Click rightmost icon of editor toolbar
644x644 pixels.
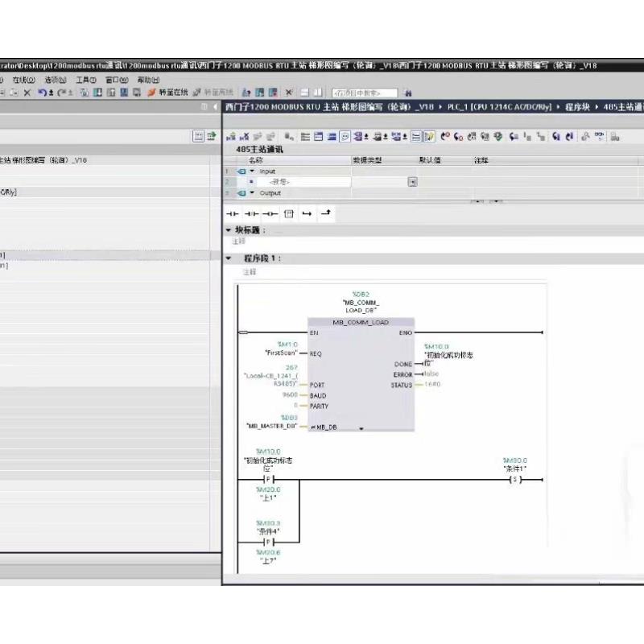pyautogui.click(x=615, y=137)
